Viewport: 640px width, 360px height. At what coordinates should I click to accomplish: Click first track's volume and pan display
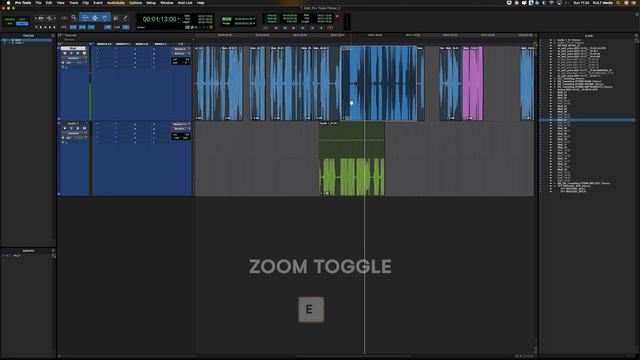(x=180, y=60)
